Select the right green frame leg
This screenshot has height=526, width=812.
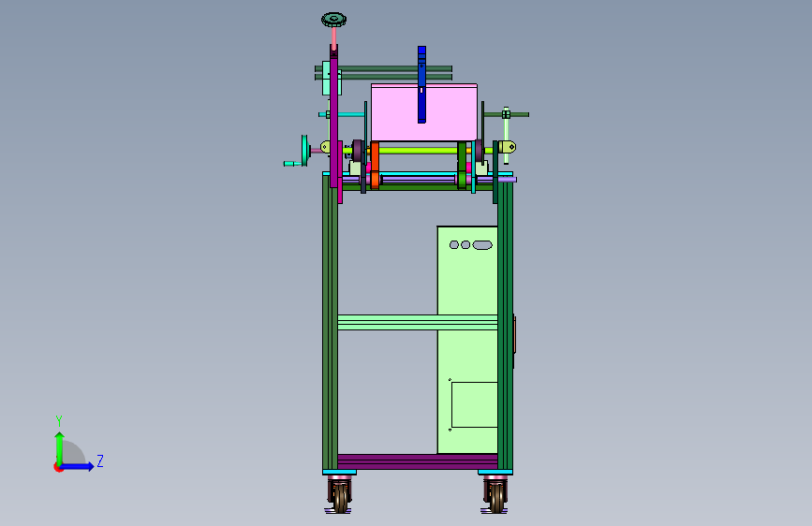[505, 322]
